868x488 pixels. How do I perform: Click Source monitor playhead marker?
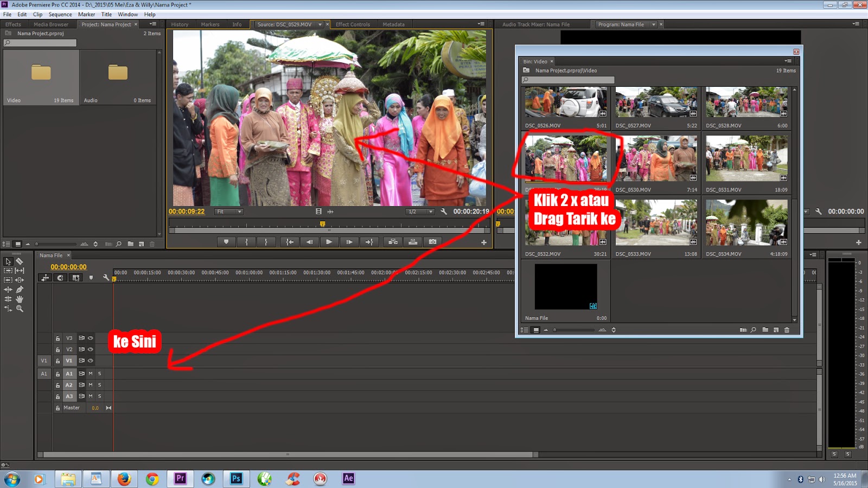tap(322, 223)
